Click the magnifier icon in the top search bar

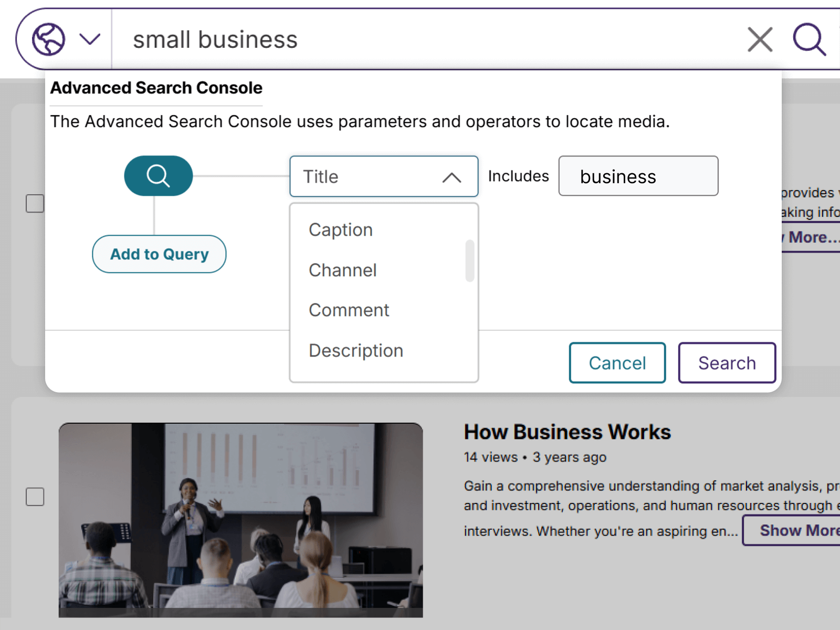coord(808,40)
